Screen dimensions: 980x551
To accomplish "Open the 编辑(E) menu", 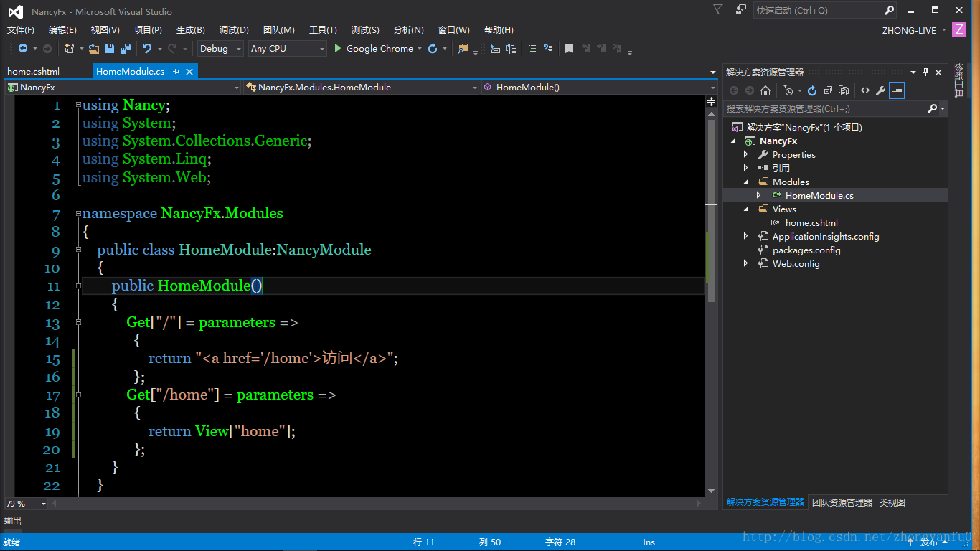I will tap(62, 30).
